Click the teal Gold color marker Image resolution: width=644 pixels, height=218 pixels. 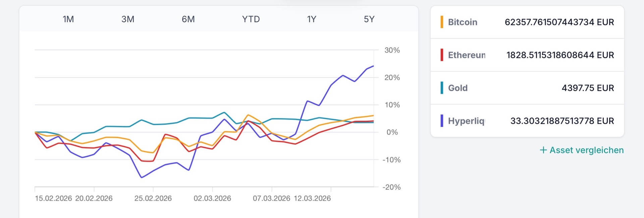(x=442, y=88)
